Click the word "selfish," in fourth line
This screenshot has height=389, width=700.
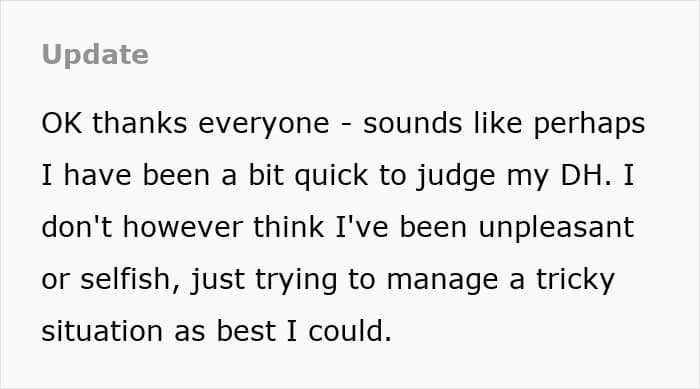click(130, 280)
